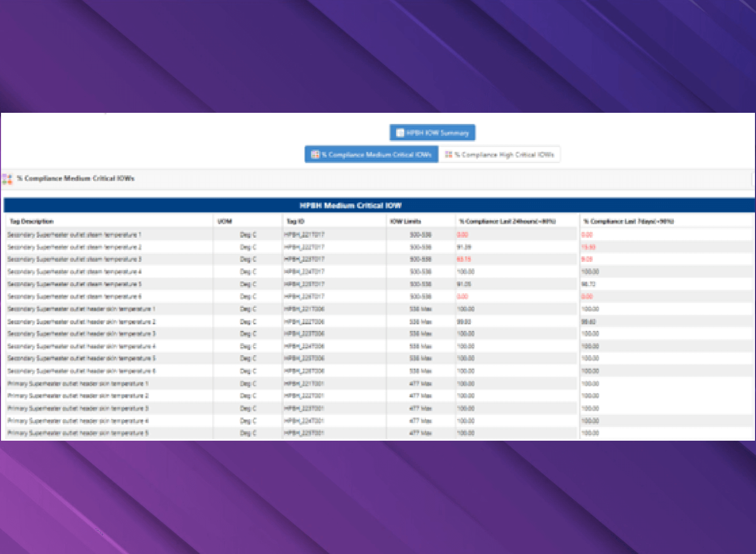Viewport: 756px width, 554px height.
Task: Click the HPBH Medium Critical IOW title bar
Action: click(350, 205)
